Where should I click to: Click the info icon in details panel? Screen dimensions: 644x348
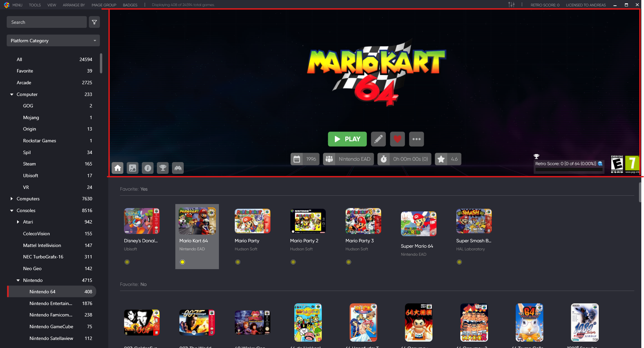click(148, 168)
